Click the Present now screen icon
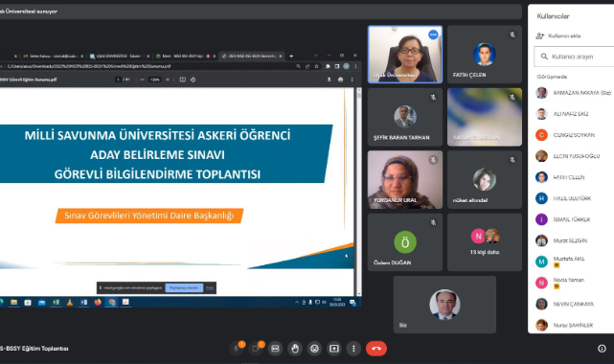Screen dimensions: 614x364 (x=334, y=349)
